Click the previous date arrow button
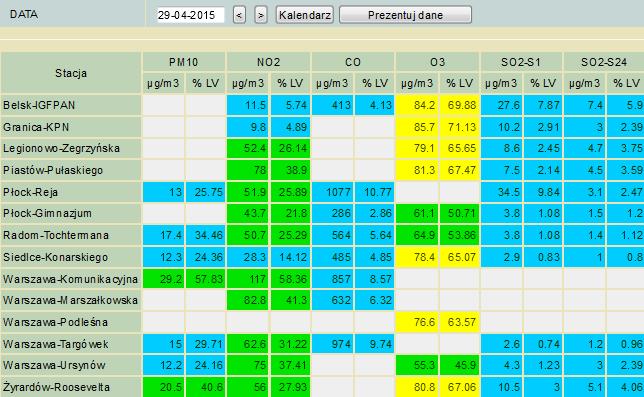This screenshot has width=644, height=397. tap(239, 15)
